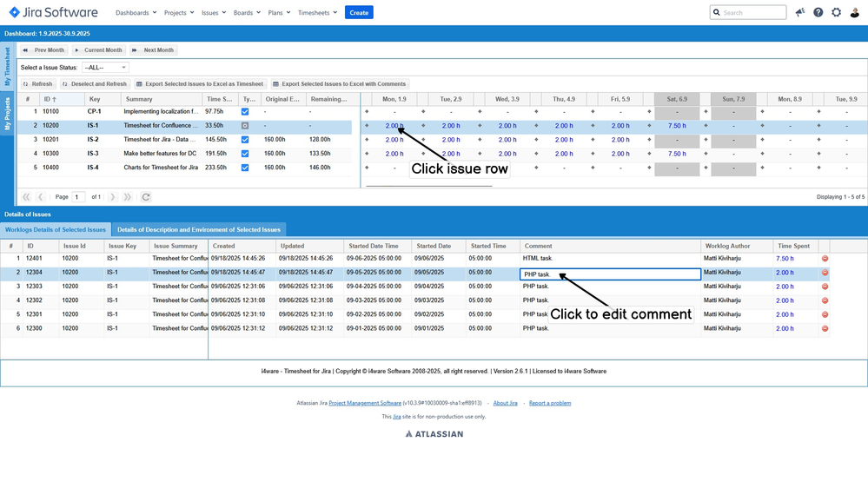This screenshot has width=868, height=488.
Task: Toggle the checkbox for issue IS-4
Action: (245, 168)
